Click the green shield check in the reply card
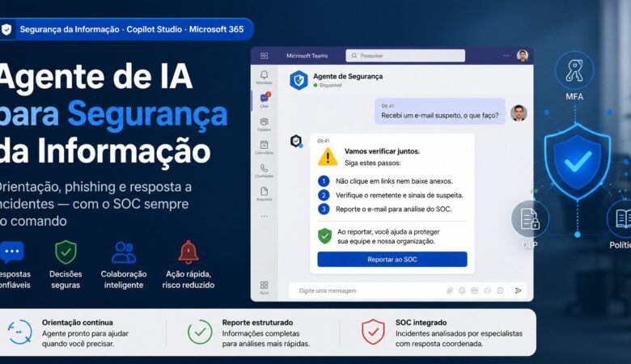The image size is (631, 364). pos(324,236)
